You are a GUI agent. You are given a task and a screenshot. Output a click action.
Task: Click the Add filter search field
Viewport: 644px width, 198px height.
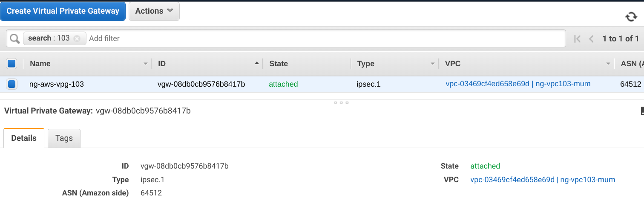point(324,38)
